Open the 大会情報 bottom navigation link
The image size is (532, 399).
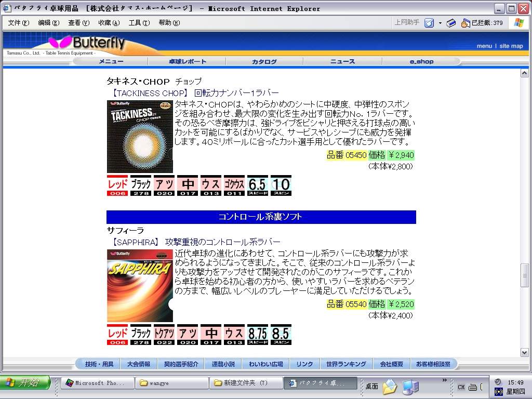(138, 364)
